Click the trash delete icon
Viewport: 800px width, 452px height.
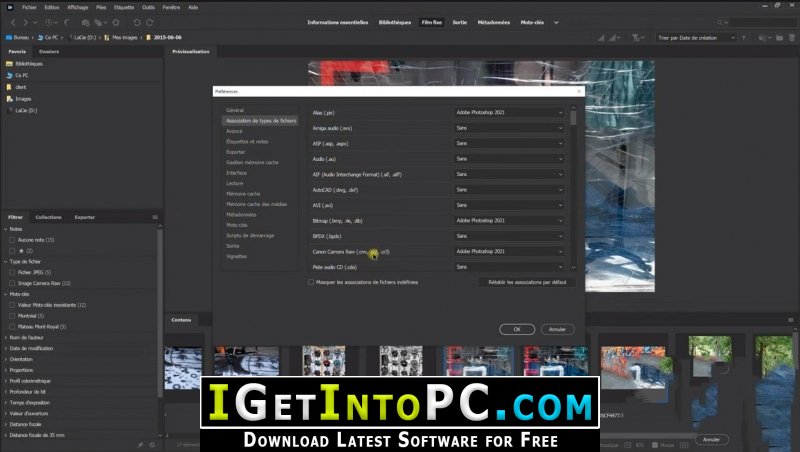click(x=792, y=38)
